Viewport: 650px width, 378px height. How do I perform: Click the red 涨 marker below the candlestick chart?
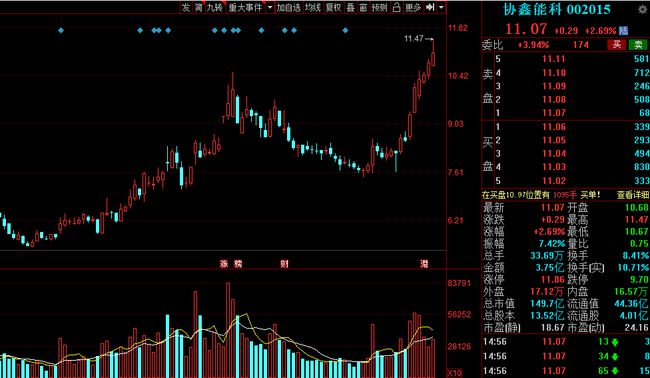[224, 264]
